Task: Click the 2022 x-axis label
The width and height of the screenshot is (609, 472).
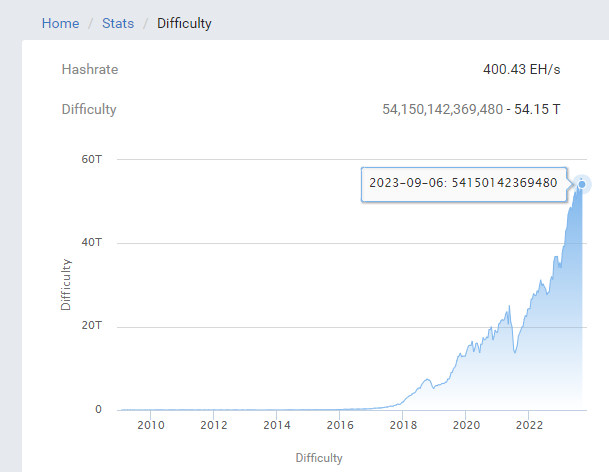Action: [x=529, y=425]
